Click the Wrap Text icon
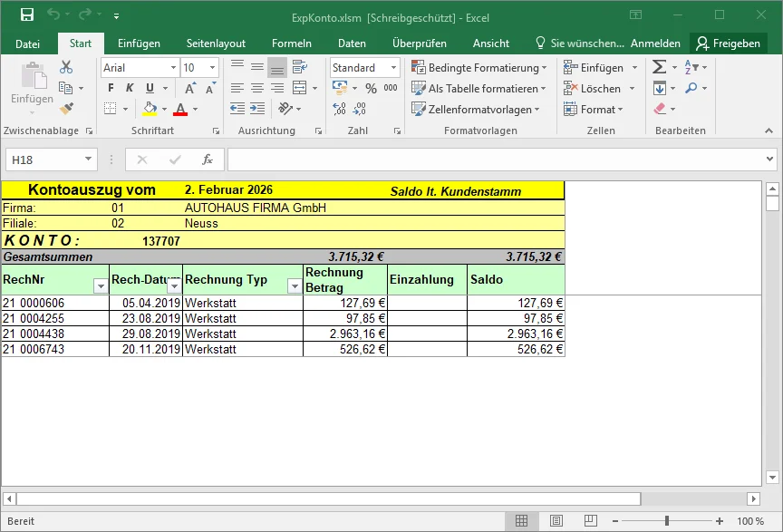The width and height of the screenshot is (783, 532). click(300, 66)
